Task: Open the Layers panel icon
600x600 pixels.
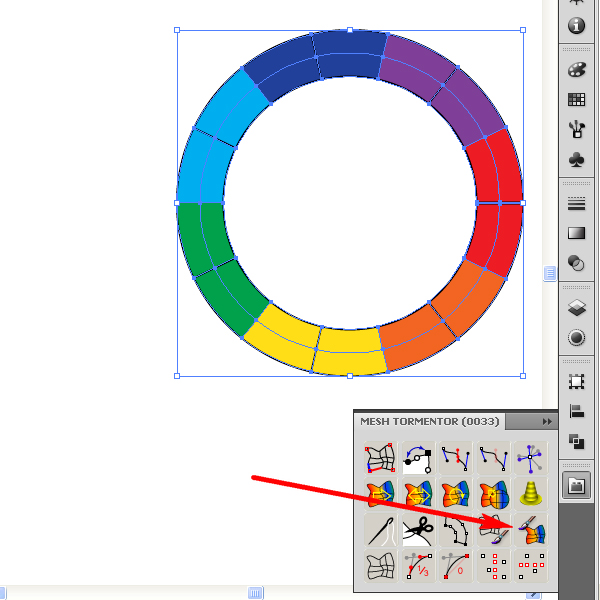Action: click(x=576, y=308)
